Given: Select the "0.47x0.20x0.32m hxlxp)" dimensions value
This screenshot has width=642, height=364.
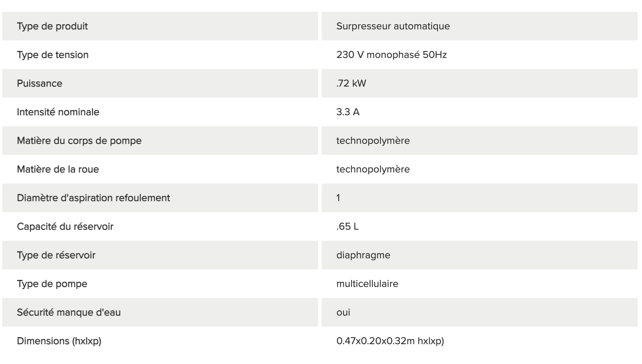Looking at the screenshot, I should tap(390, 341).
